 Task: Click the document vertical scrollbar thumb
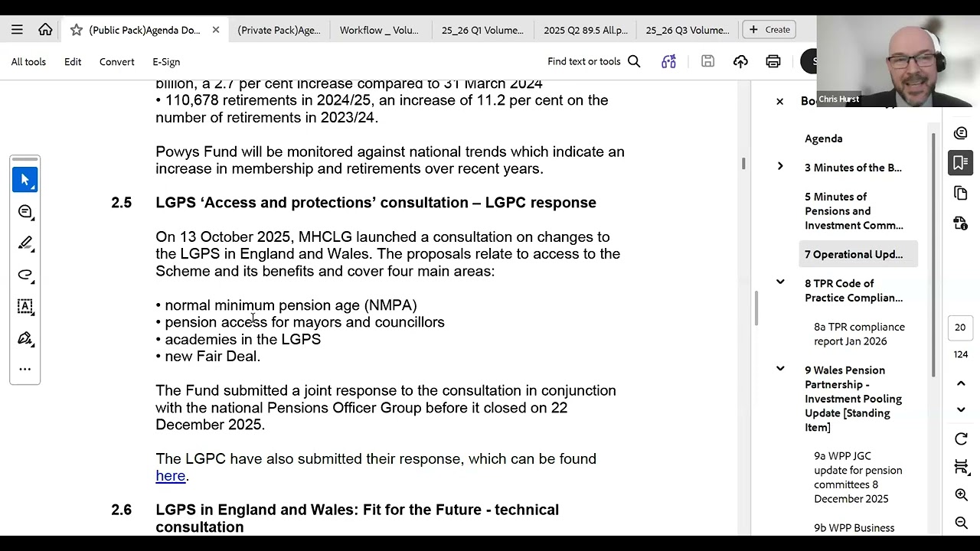(743, 164)
